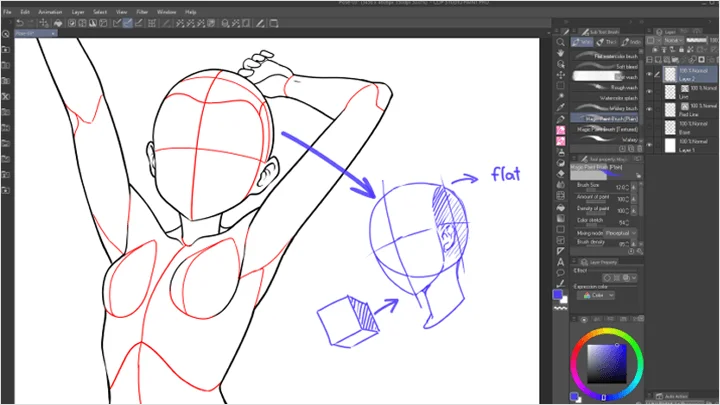Select the Figure rectangle tool
The width and height of the screenshot is (720, 405).
coord(561,229)
